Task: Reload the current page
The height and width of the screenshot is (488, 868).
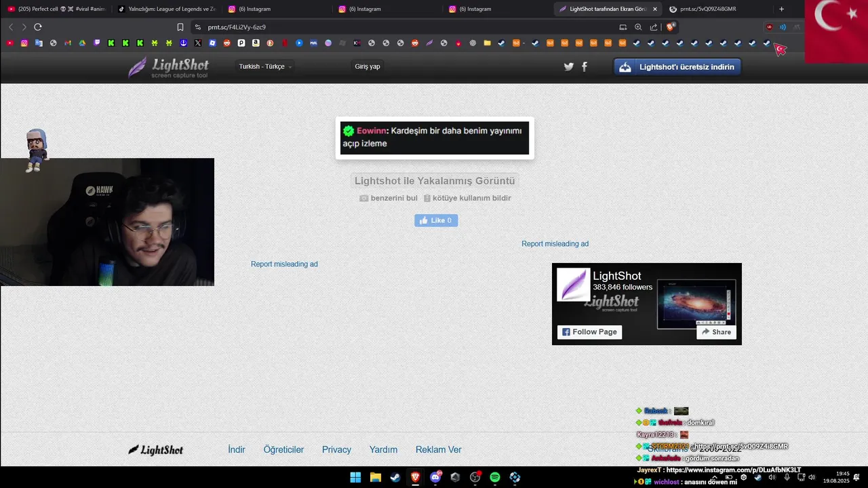Action: click(x=38, y=27)
